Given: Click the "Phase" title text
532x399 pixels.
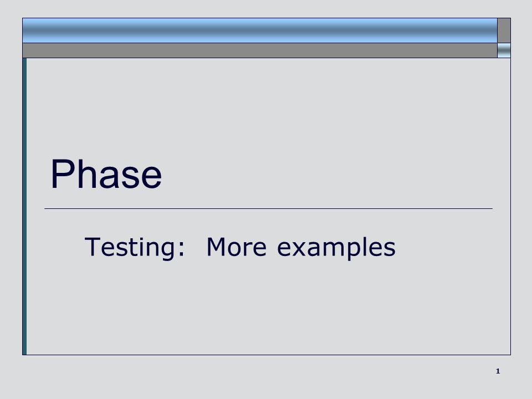Looking at the screenshot, I should [106, 173].
